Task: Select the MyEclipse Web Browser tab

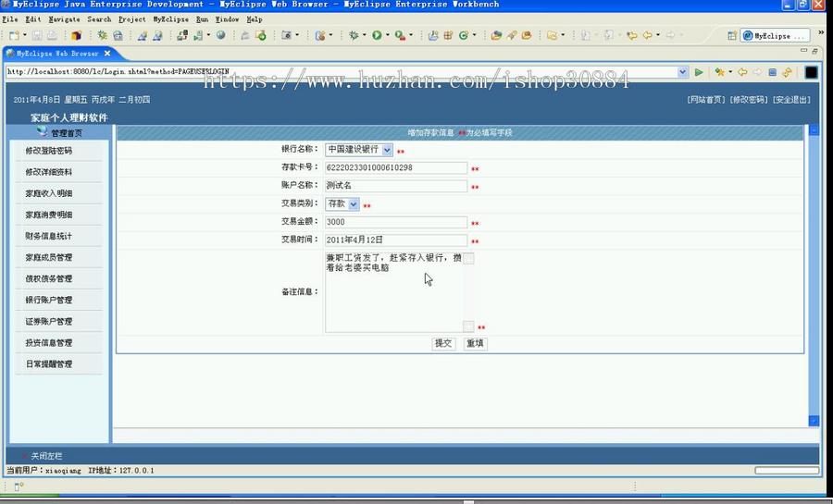Action: (56, 54)
